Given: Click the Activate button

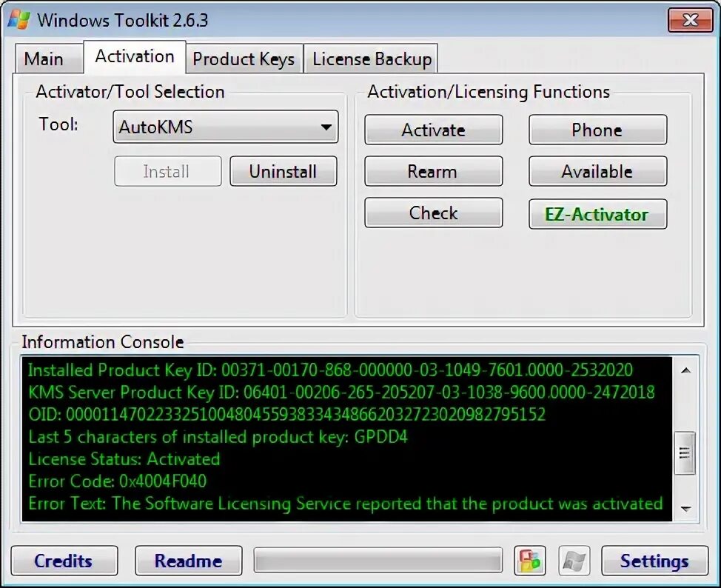Looking at the screenshot, I should tap(433, 130).
